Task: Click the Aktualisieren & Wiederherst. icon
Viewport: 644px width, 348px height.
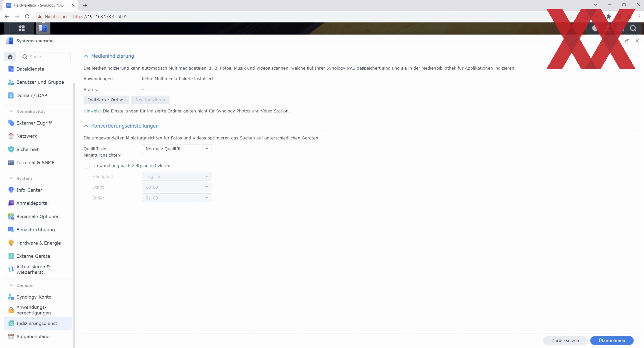Action: click(11, 269)
